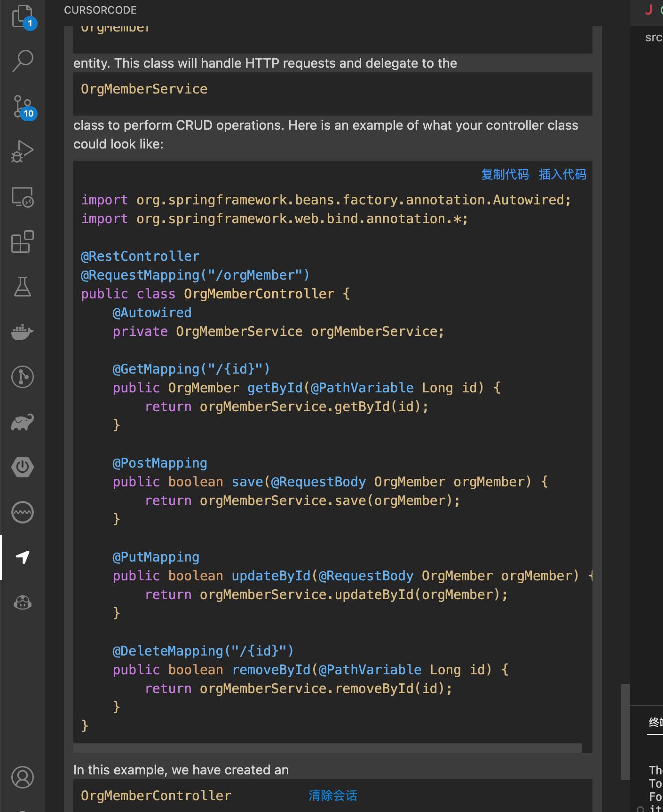Screen dimensions: 663x812
Task: Click the code block horizontal scrollbar
Action: click(x=327, y=748)
